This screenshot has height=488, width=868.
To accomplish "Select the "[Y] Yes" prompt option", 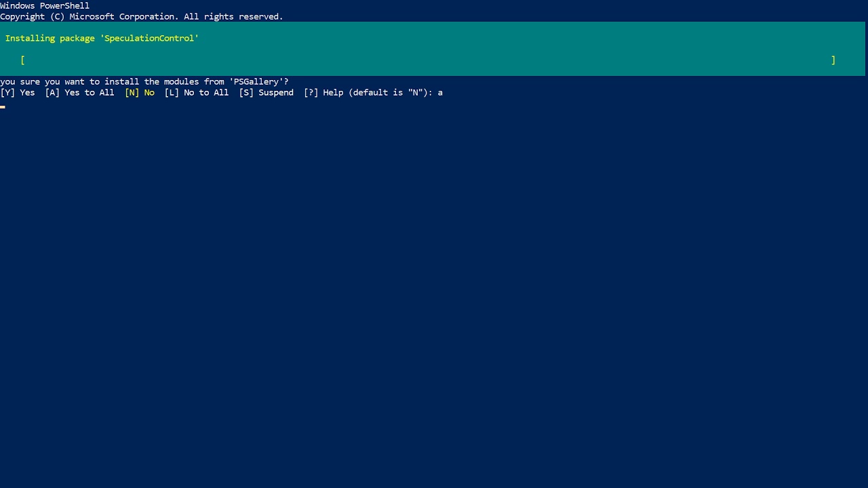I will [18, 93].
